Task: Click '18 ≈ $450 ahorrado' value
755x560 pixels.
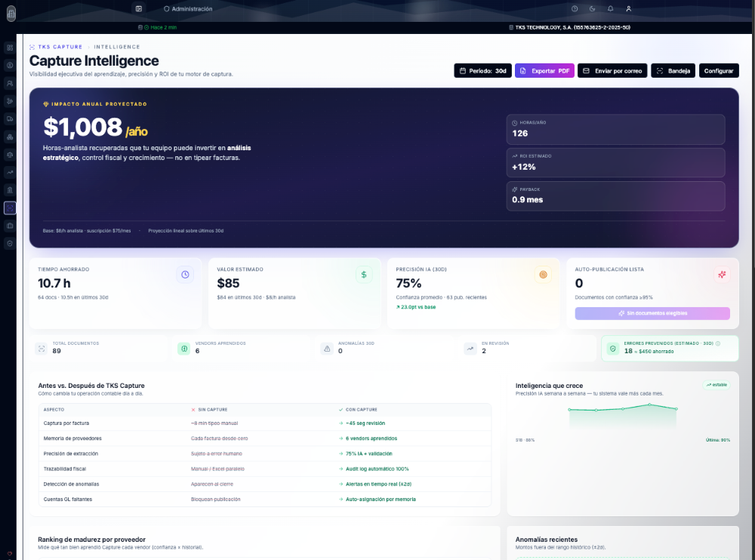Action: click(x=649, y=351)
